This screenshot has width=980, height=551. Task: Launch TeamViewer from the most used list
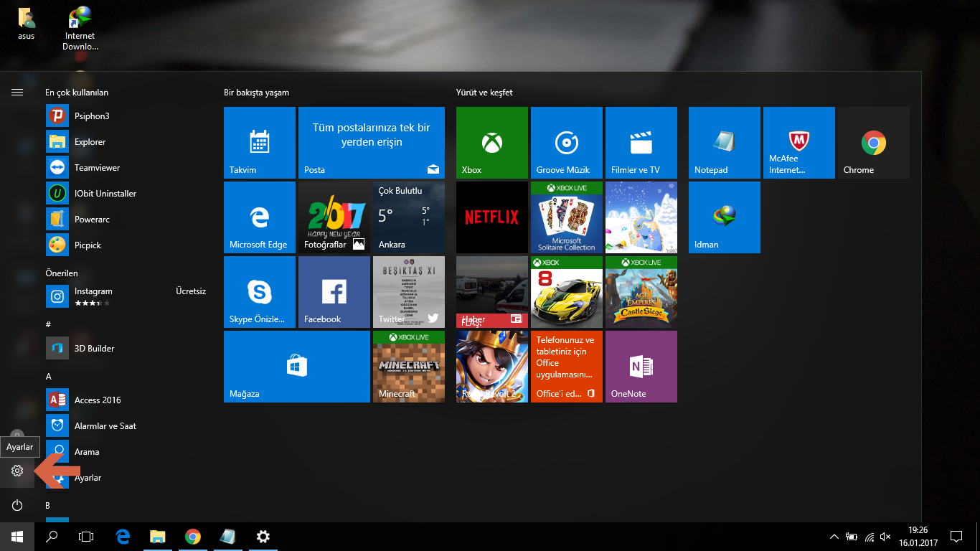95,167
